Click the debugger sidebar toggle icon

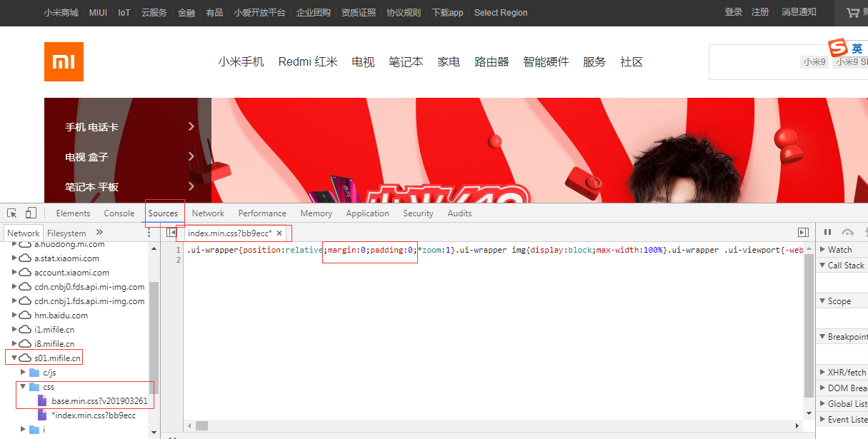click(803, 232)
